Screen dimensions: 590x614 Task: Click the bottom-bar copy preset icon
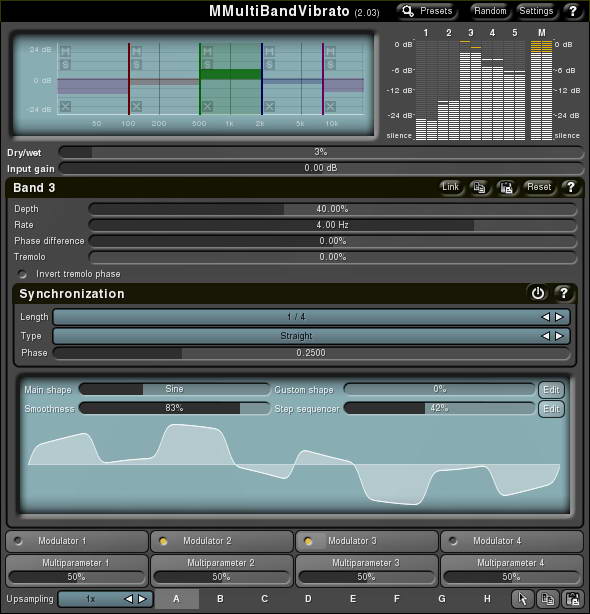point(547,599)
